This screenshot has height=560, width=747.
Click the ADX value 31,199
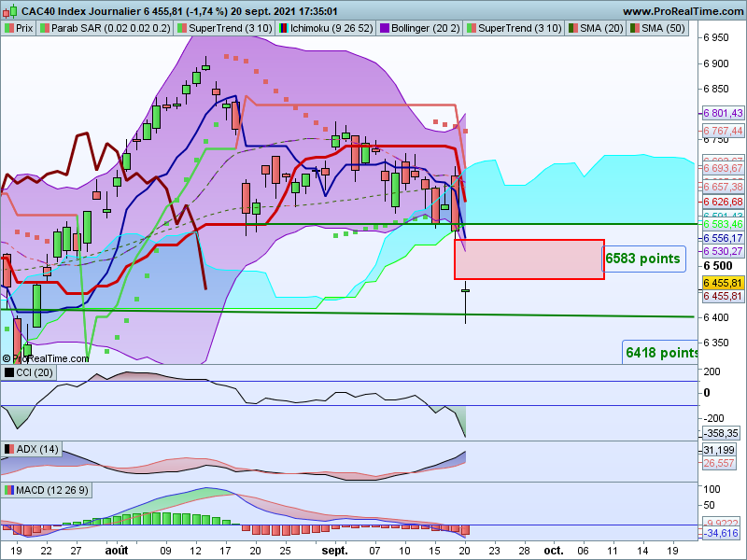719,450
